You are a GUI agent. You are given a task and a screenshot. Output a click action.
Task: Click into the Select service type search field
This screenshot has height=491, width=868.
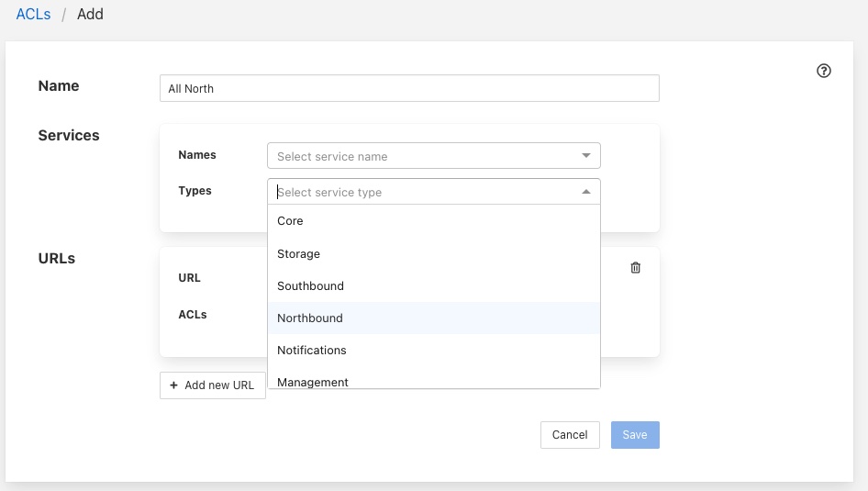tap(424, 192)
